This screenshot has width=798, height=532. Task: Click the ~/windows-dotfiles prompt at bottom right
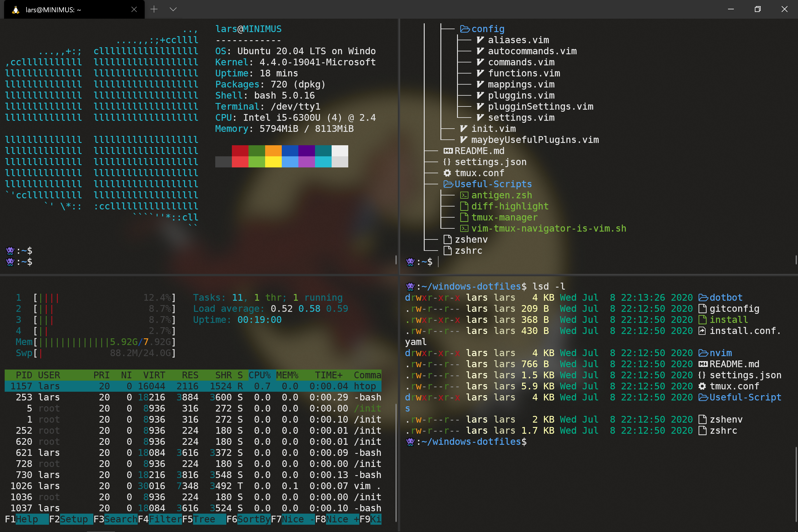(x=466, y=442)
